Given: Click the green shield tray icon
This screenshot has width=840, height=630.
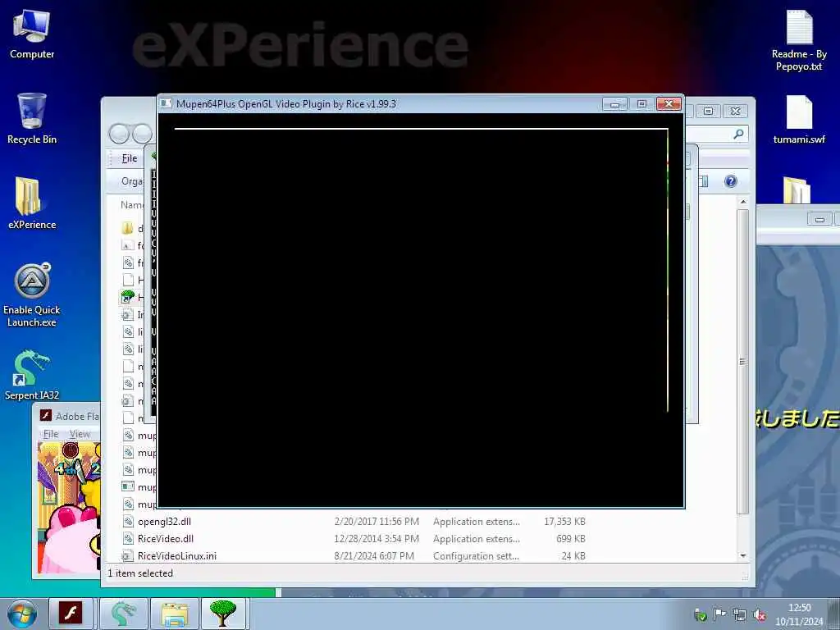Looking at the screenshot, I should pos(700,614).
